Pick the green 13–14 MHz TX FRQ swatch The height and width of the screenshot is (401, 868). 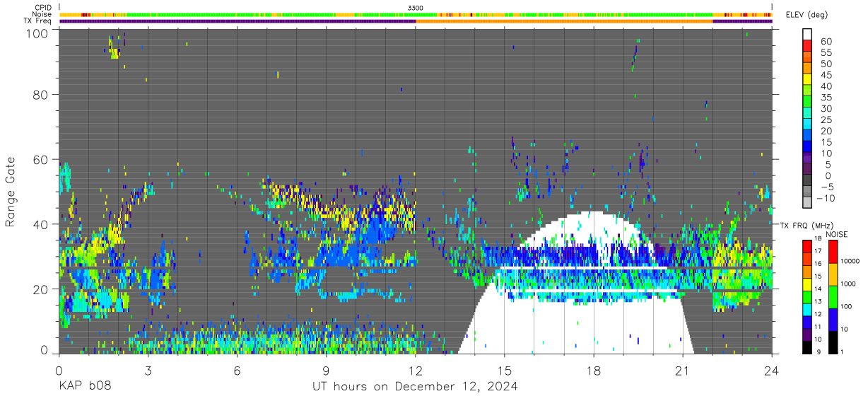(x=807, y=296)
